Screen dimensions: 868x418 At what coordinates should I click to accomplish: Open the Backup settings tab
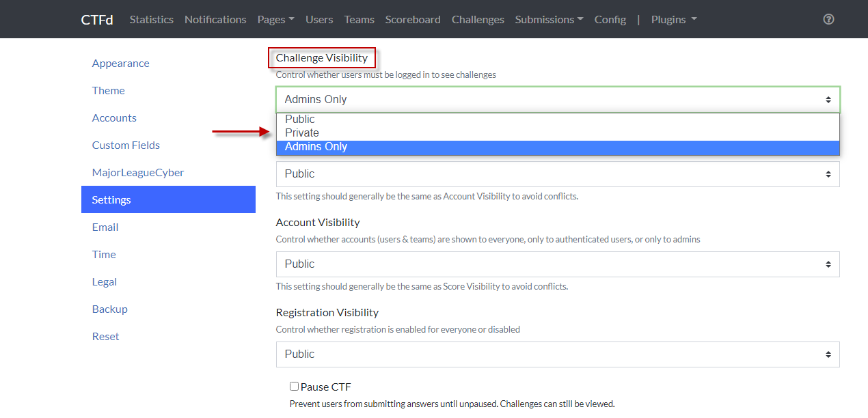point(109,309)
